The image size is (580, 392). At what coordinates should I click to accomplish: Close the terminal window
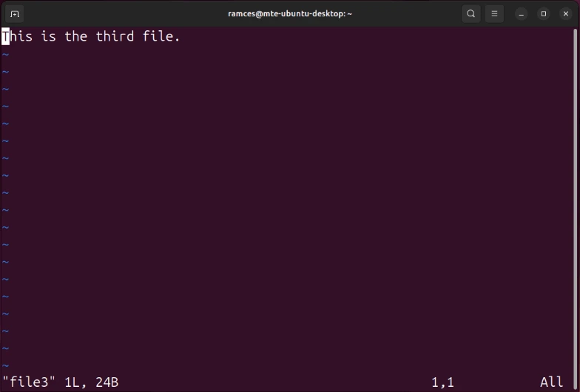pyautogui.click(x=565, y=14)
